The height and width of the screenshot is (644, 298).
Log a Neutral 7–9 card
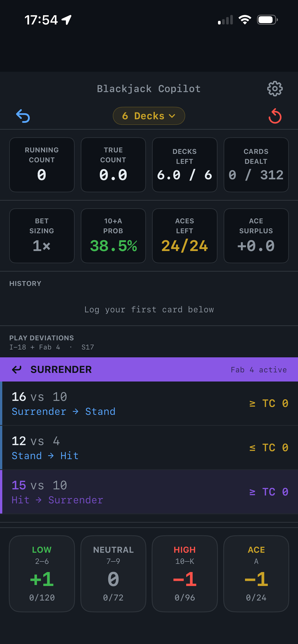click(x=113, y=574)
